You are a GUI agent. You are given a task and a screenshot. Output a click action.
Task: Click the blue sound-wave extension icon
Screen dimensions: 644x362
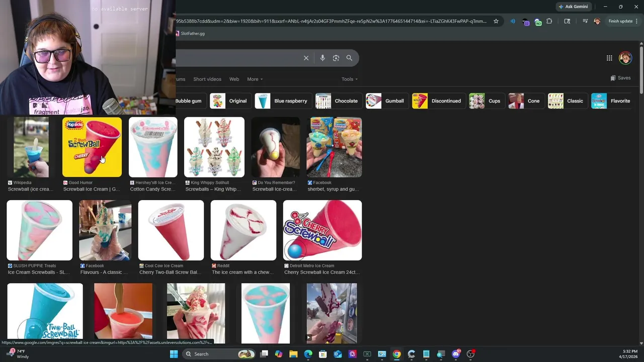pyautogui.click(x=513, y=21)
